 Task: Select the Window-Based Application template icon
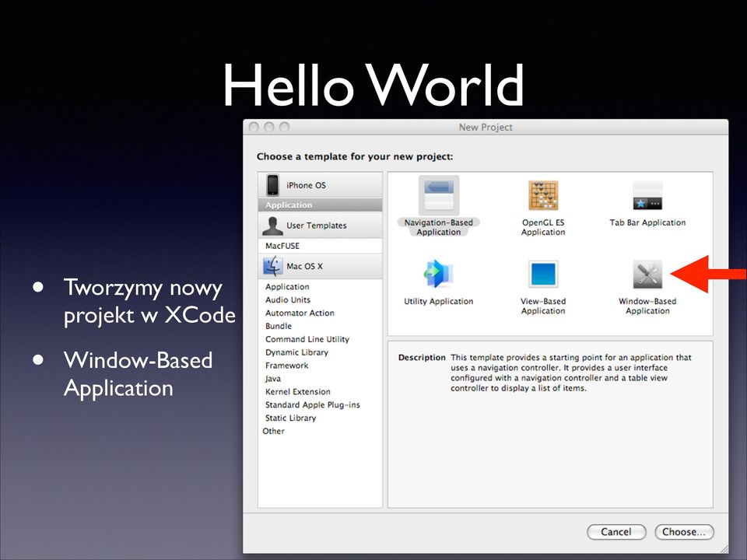click(x=647, y=275)
